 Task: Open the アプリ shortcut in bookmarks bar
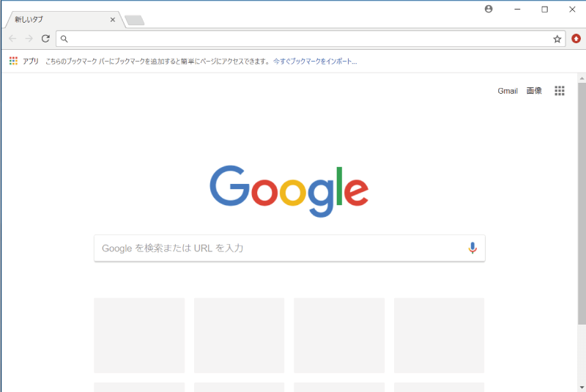pyautogui.click(x=24, y=61)
